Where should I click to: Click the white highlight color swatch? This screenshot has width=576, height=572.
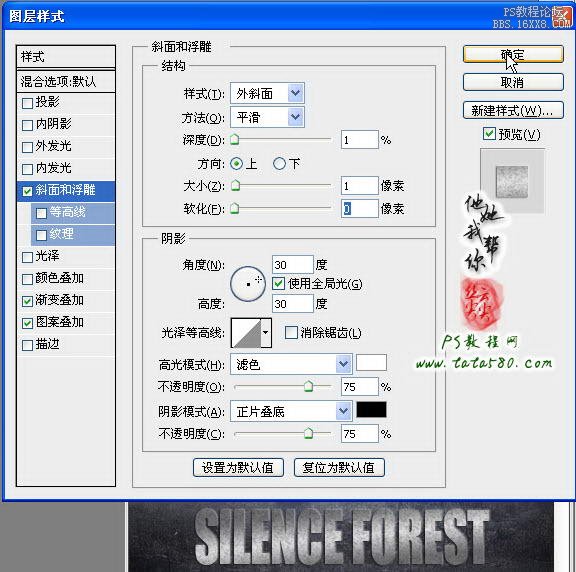click(371, 363)
